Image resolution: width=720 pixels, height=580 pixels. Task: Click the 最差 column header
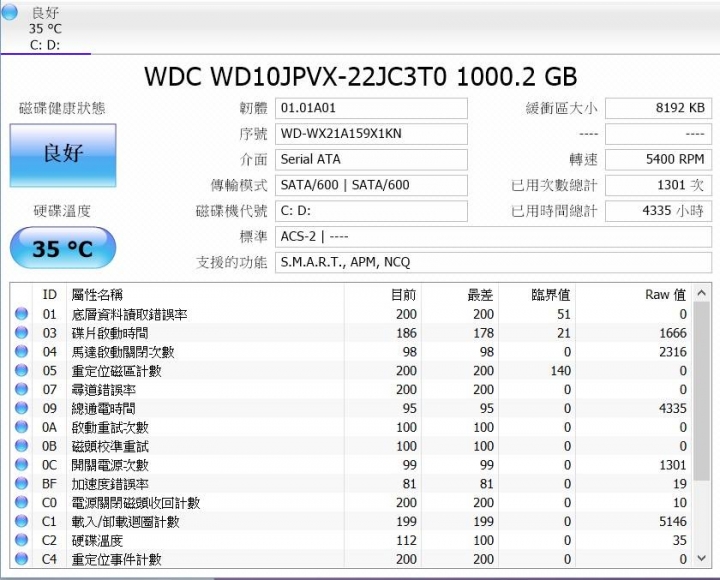click(x=460, y=295)
